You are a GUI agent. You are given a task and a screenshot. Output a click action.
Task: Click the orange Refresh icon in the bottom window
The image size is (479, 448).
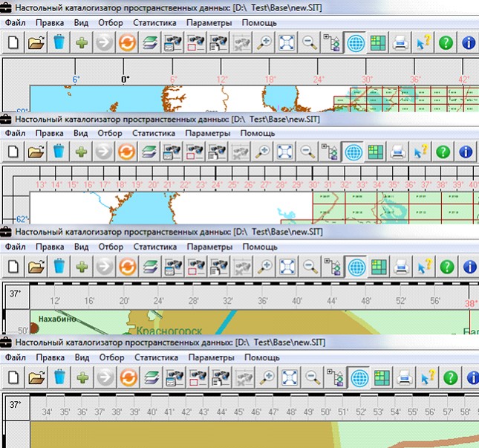(x=127, y=377)
